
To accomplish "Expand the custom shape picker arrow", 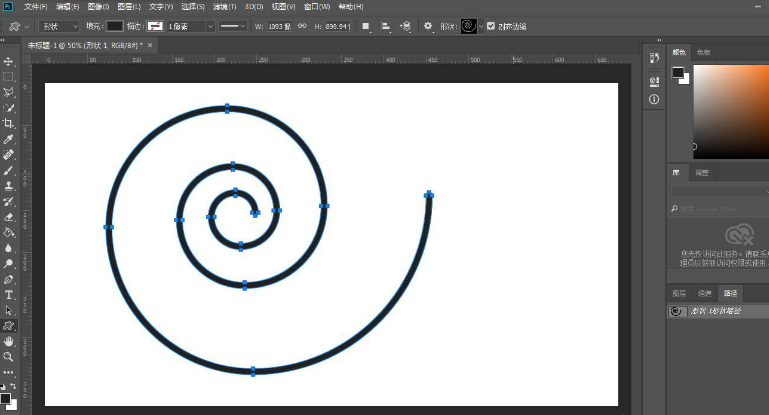I will point(481,26).
